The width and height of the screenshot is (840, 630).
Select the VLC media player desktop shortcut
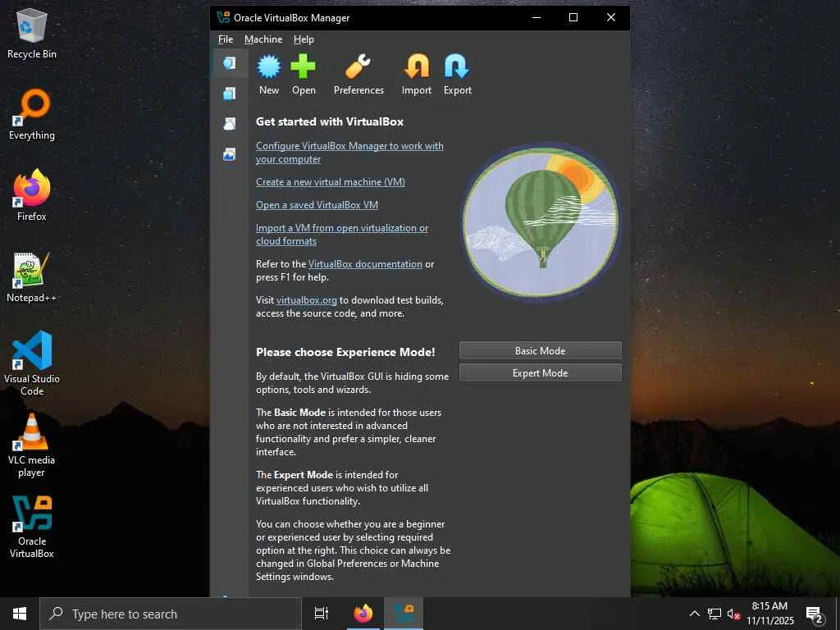32,445
